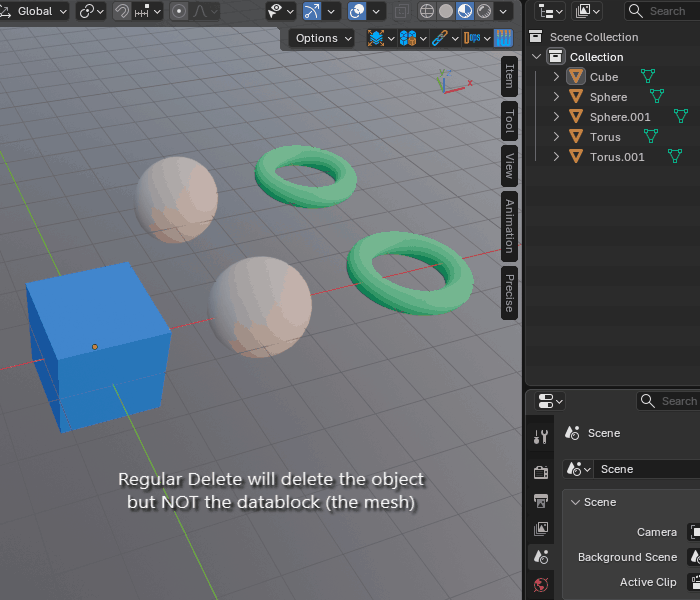The image size is (700, 600).
Task: Open outliner editor type dropdown
Action: [x=550, y=11]
